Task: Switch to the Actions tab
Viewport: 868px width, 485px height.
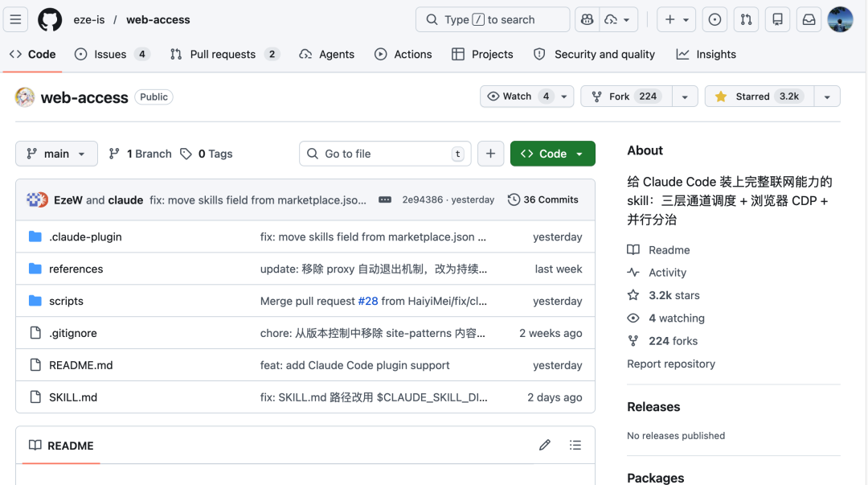Action: 403,54
